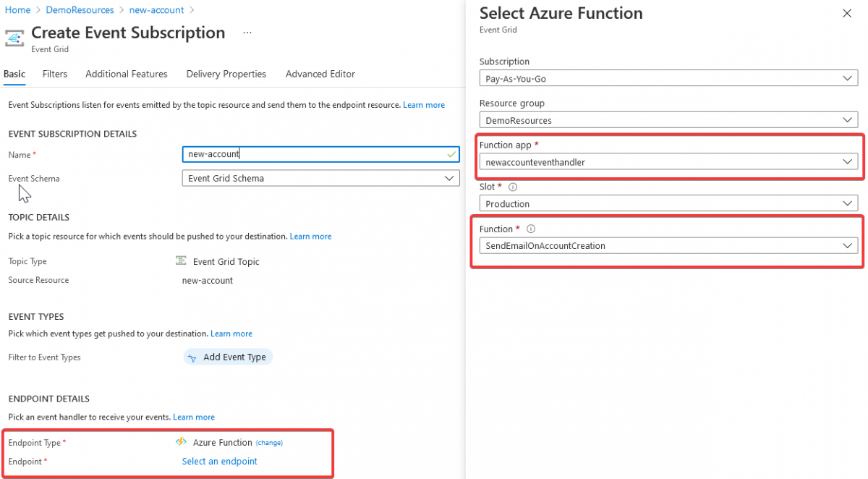Image resolution: width=868 pixels, height=479 pixels.
Task: Expand the Resource group dropdown
Action: [x=847, y=119]
